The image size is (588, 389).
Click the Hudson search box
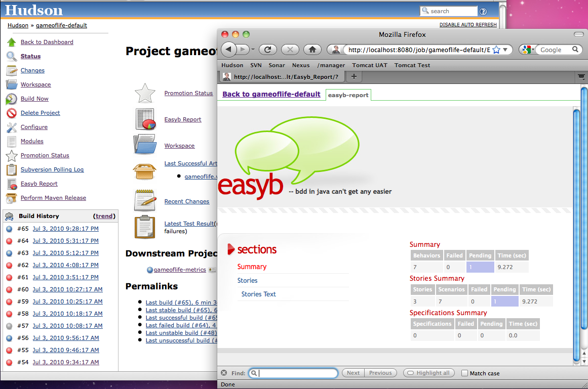pos(449,11)
